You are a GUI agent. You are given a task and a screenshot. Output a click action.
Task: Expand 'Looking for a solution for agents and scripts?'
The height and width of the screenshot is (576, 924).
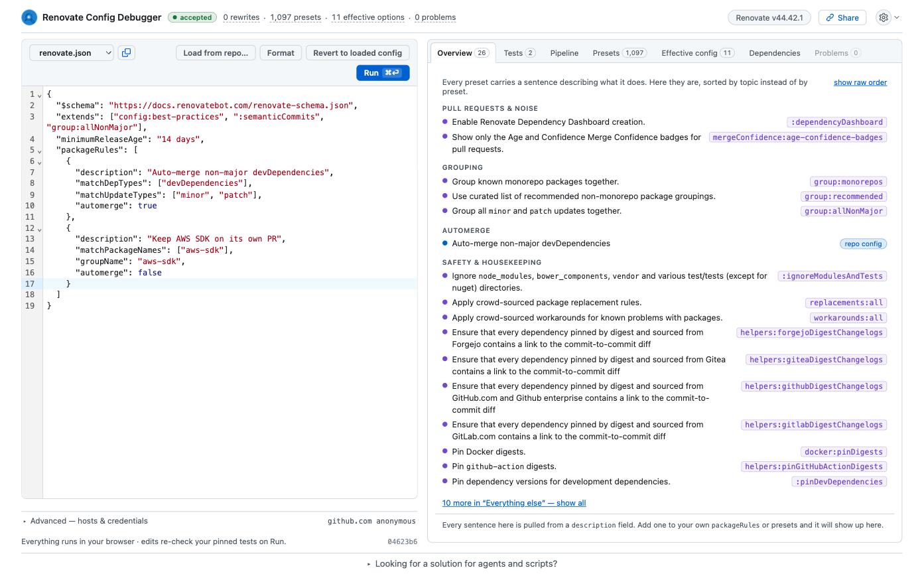(462, 563)
